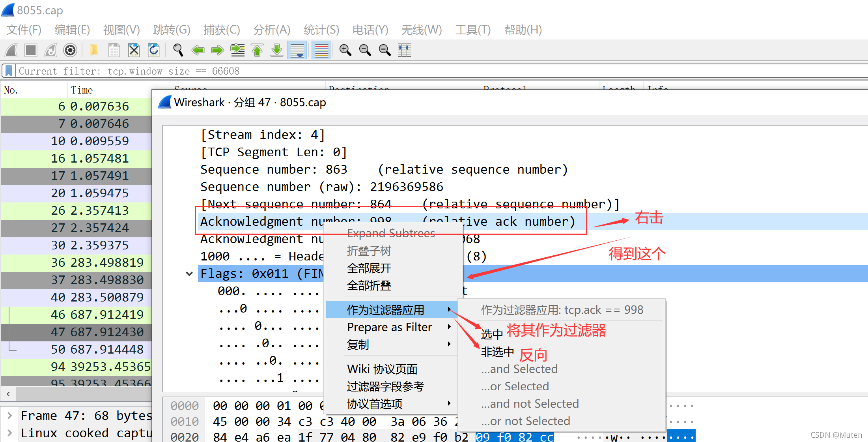This screenshot has width=868, height=442.
Task: Collapse the Flags: 0x011 tree node
Action: tap(189, 273)
